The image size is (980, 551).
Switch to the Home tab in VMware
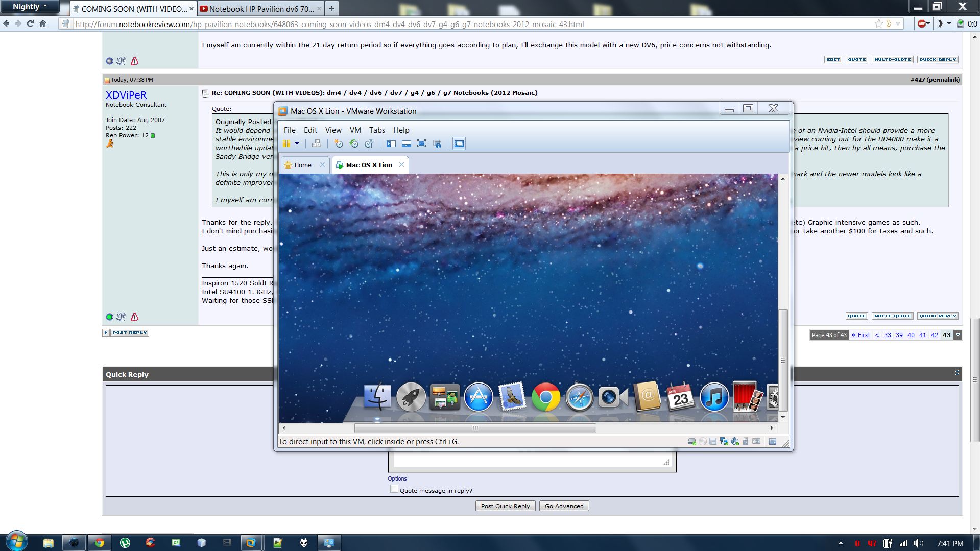click(303, 165)
